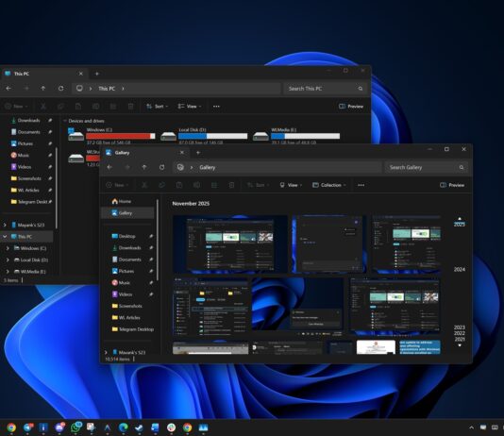
Task: Open Documents in the Gallery window sidebar
Action: (x=126, y=260)
